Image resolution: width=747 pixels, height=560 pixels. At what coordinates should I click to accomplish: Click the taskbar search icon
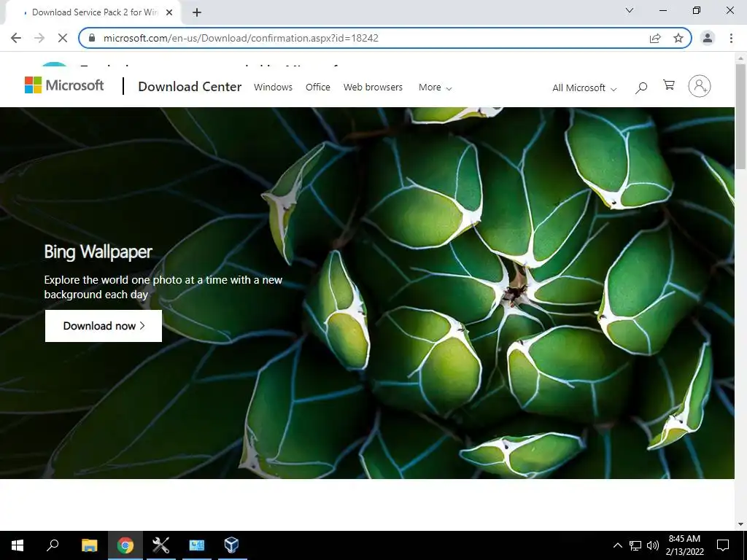pos(53,545)
